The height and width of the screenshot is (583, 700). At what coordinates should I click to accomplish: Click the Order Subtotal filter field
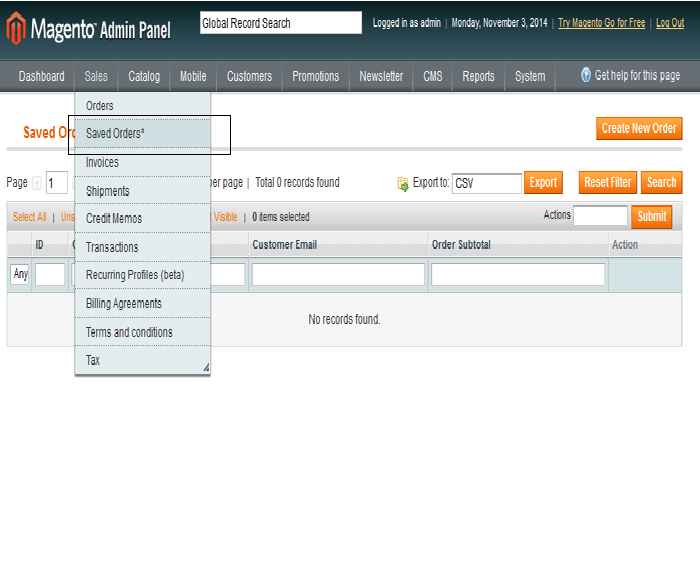pyautogui.click(x=518, y=274)
